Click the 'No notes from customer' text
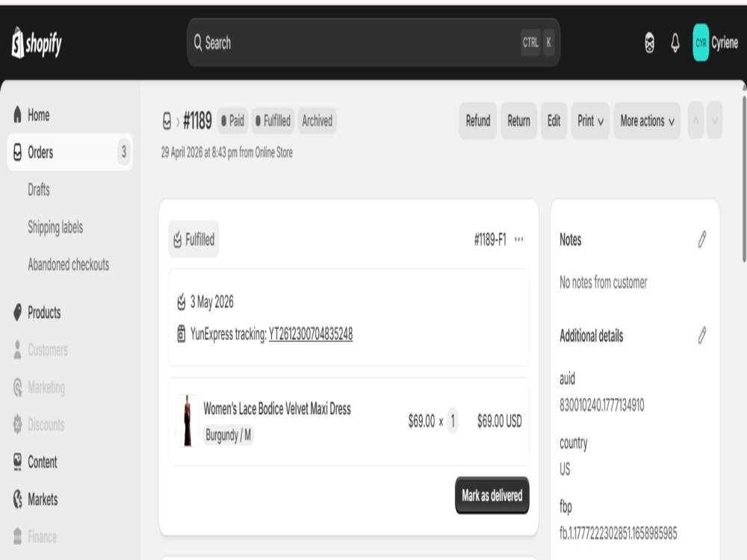747x560 pixels. pos(603,282)
